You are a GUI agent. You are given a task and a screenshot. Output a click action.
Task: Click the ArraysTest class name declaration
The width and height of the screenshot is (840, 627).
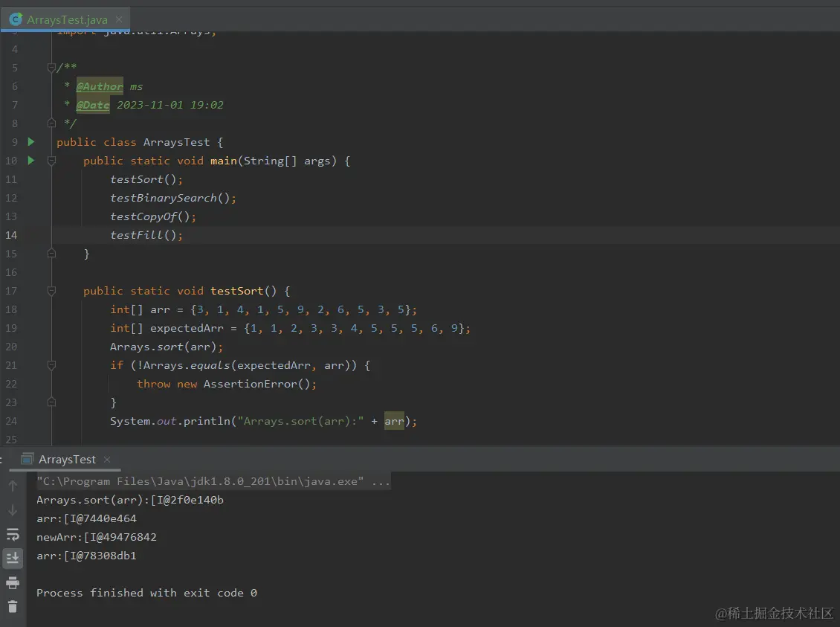point(176,142)
